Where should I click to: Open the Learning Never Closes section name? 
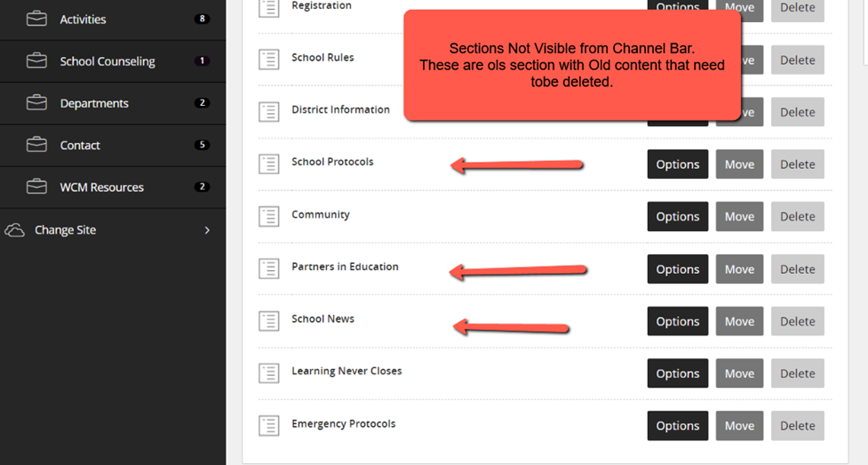pos(346,371)
